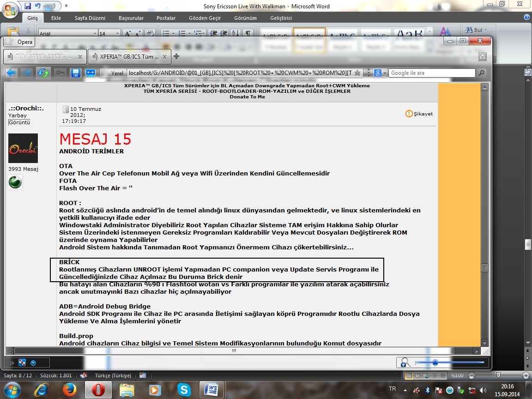Add a new Opera tab
Screen dimensions: 532x399
tap(176, 56)
